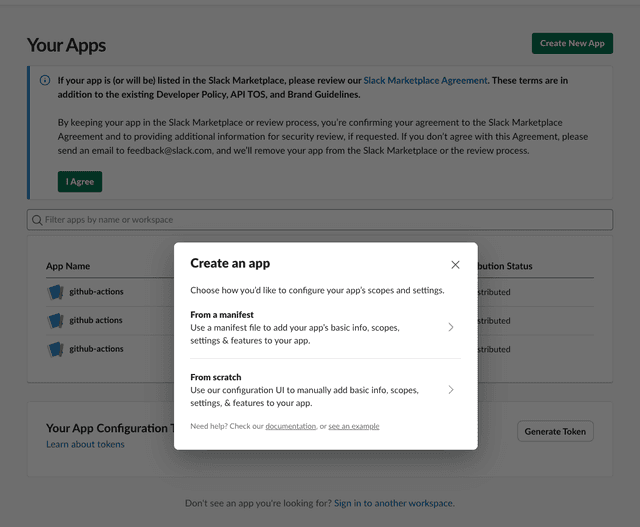
Task: Click the third row github-actions app icon
Action: pos(55,349)
